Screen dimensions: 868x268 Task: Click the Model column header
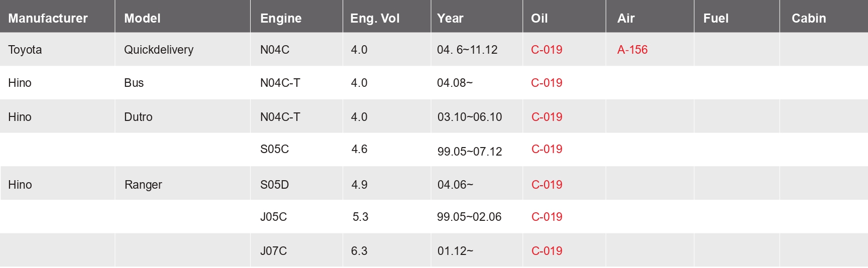(142, 19)
